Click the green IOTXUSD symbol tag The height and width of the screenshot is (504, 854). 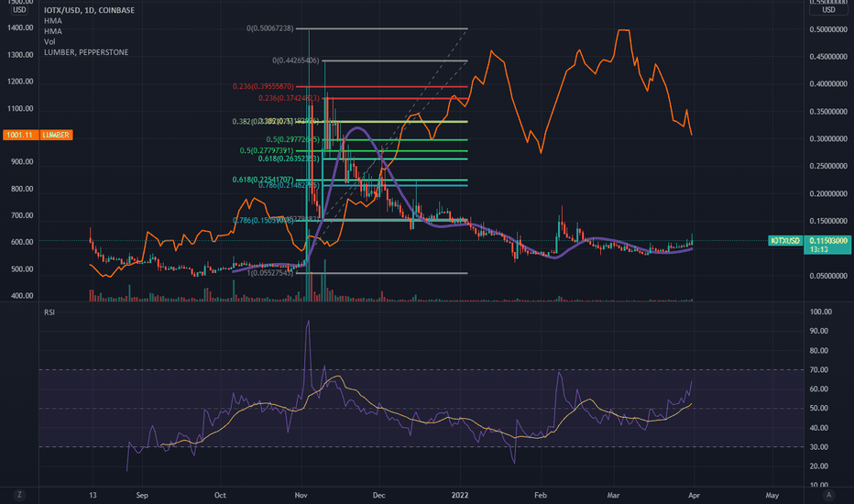(785, 240)
